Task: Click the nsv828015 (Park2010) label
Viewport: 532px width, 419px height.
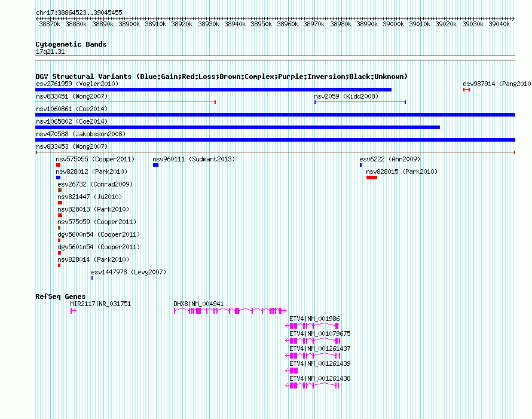Action: tap(402, 172)
